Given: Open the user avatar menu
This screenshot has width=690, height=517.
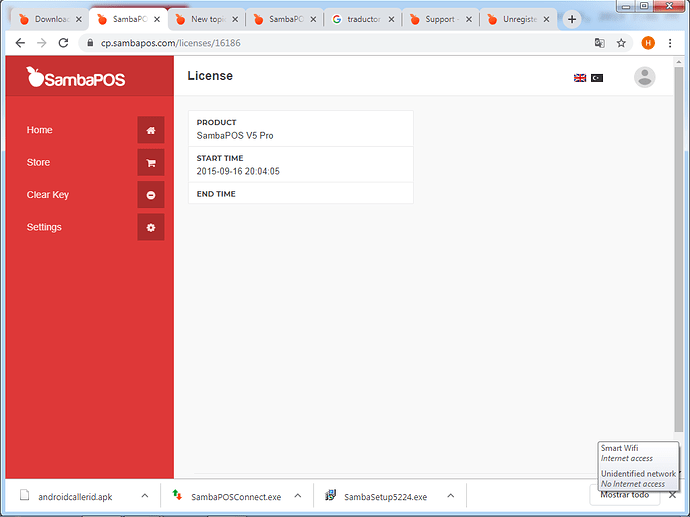Looking at the screenshot, I should (645, 77).
